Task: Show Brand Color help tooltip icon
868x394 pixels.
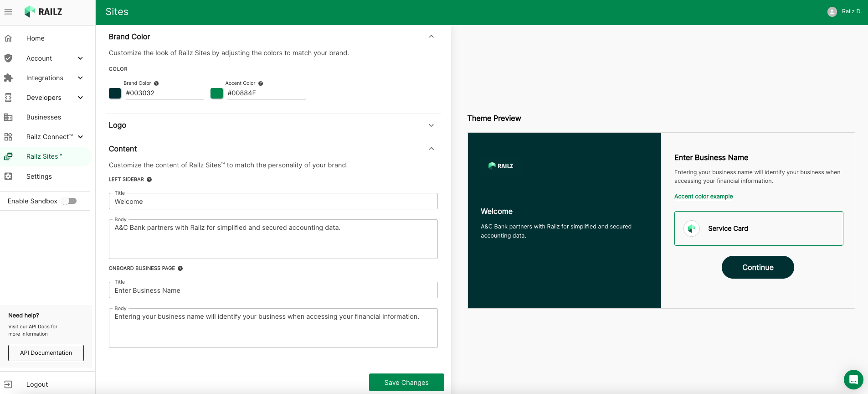Action: [x=156, y=83]
